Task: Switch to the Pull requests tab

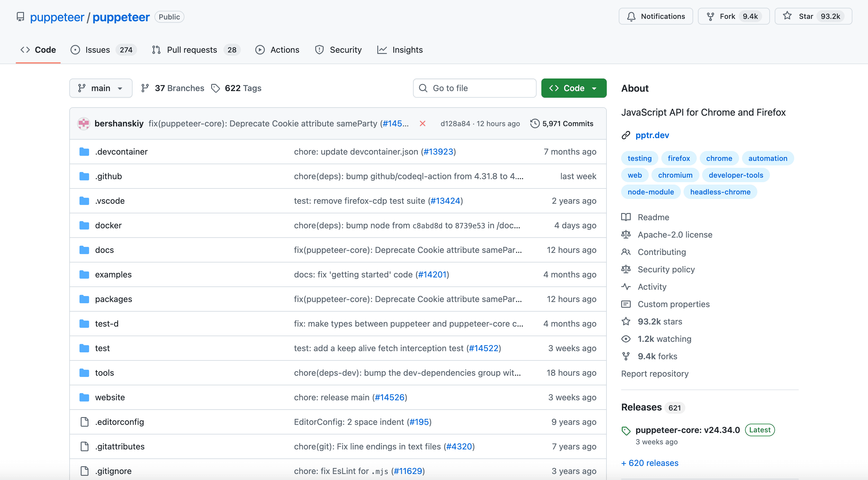Action: click(192, 49)
